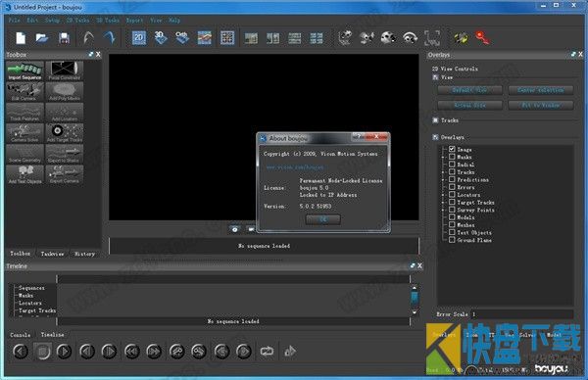588x380 pixels.
Task: Click Edit Camera in the Toolbox
Action: click(25, 92)
